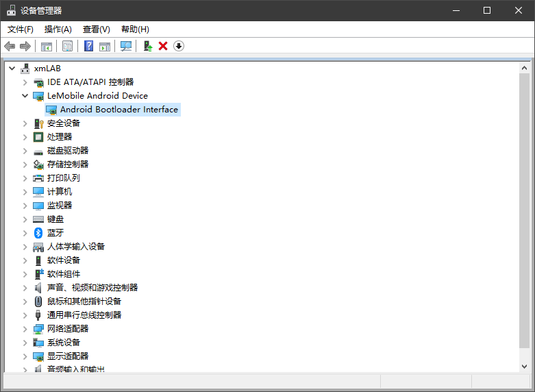
Task: Click the Properties toolbar icon
Action: (x=67, y=46)
